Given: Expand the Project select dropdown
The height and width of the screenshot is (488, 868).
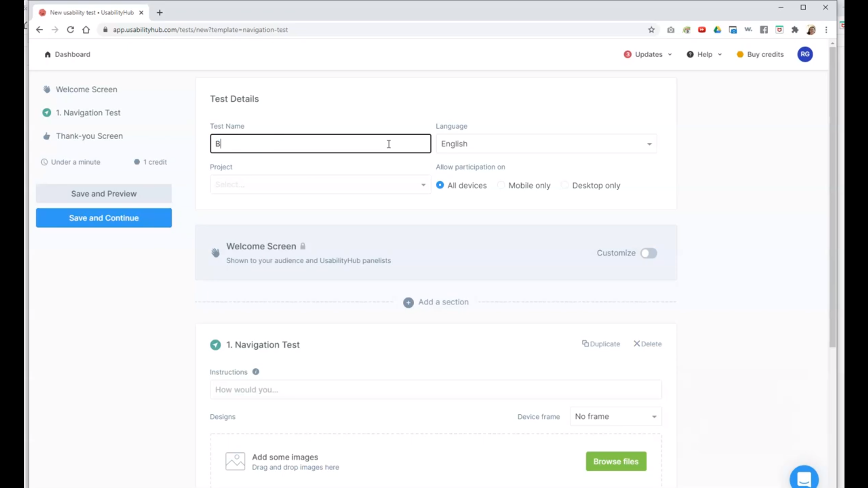Looking at the screenshot, I should pos(320,185).
